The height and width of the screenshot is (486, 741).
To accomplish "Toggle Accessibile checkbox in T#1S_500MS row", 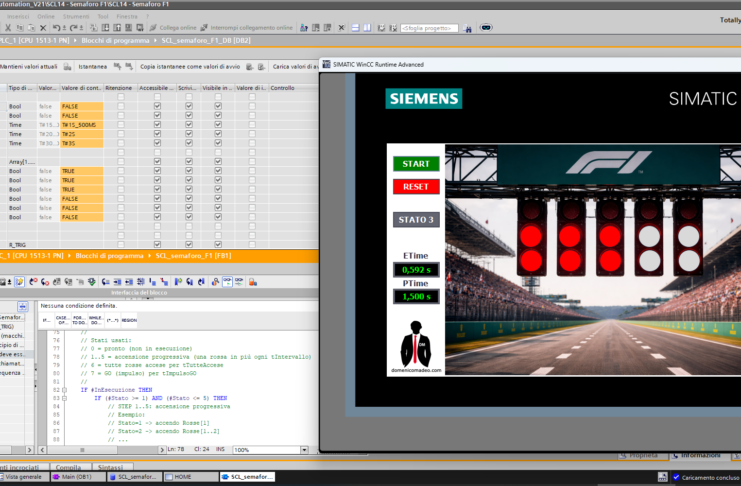I will coord(157,125).
